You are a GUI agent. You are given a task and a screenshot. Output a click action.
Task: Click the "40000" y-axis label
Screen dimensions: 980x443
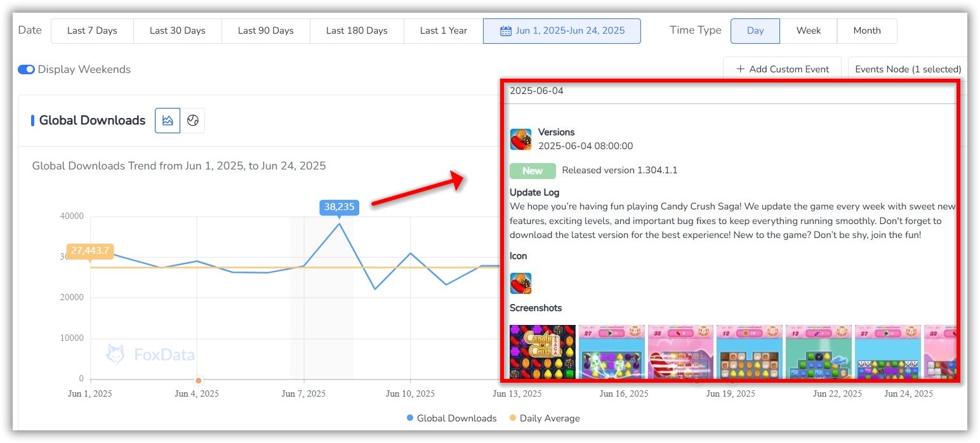[x=70, y=216]
